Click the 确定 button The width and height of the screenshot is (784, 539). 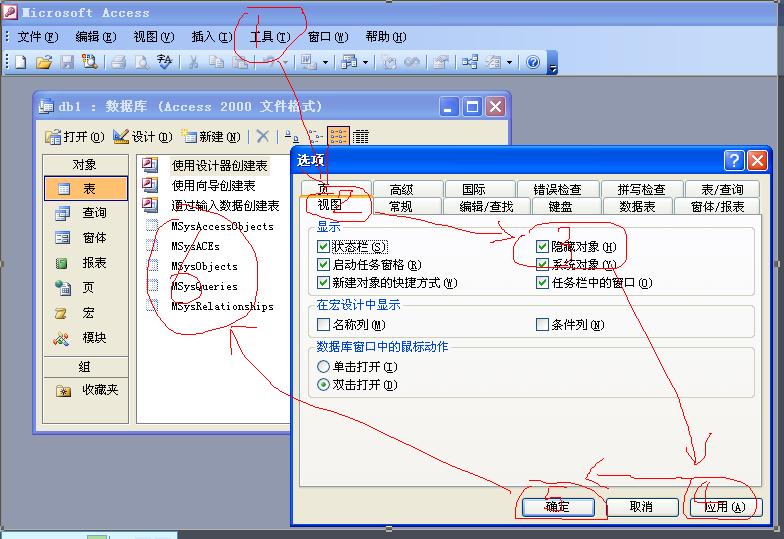[x=558, y=507]
